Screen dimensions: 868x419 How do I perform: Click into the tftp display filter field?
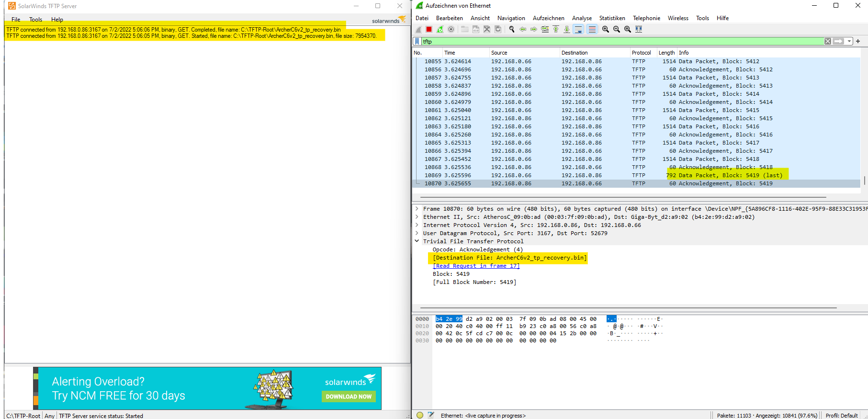click(622, 41)
